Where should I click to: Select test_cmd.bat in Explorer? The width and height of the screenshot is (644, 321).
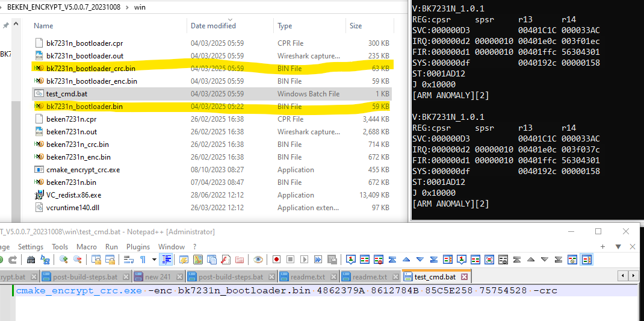click(212, 94)
